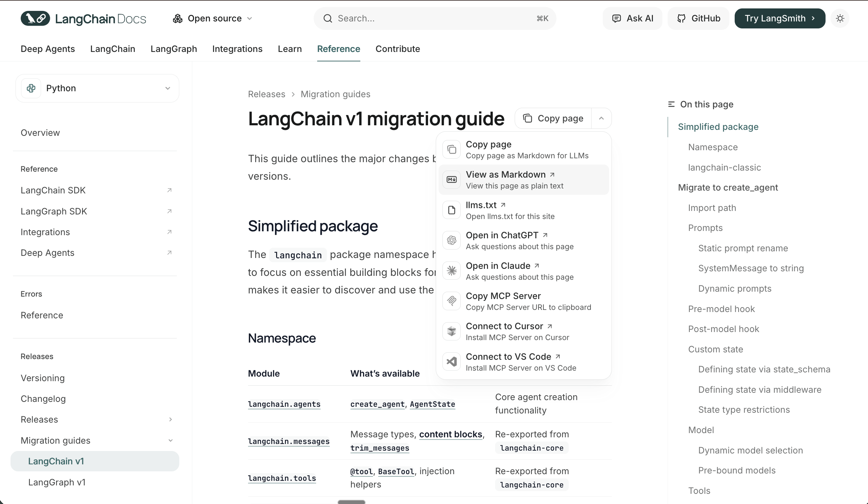Screen dimensions: 868x504
Task: Collapse the Copy page menu with the chevron
Action: pyautogui.click(x=601, y=118)
